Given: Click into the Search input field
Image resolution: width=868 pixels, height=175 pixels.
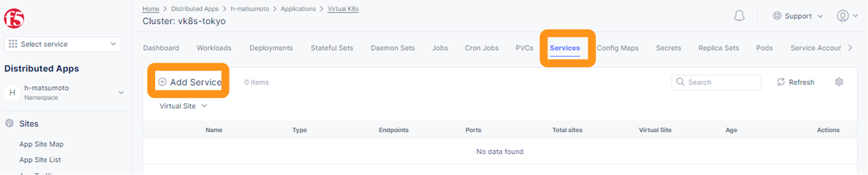Looking at the screenshot, I should click(716, 82).
